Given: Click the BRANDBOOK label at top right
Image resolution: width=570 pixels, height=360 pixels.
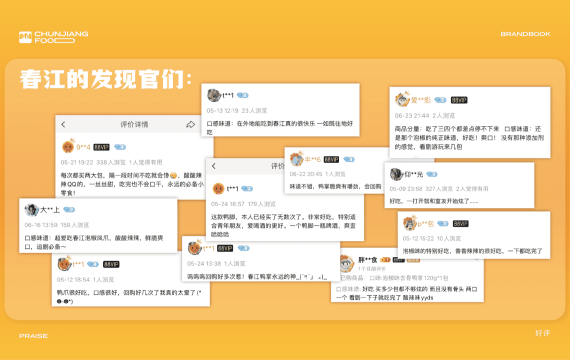Looking at the screenshot, I should point(525,34).
